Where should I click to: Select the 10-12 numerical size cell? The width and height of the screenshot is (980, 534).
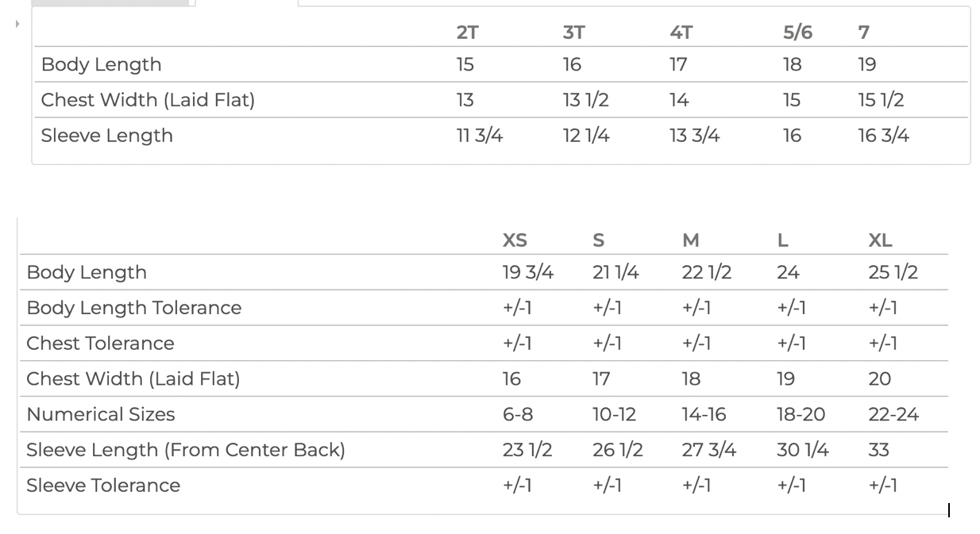click(x=614, y=414)
